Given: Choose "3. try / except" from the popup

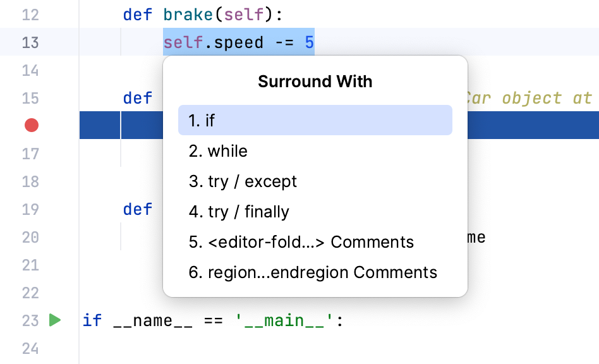Looking at the screenshot, I should (x=242, y=181).
